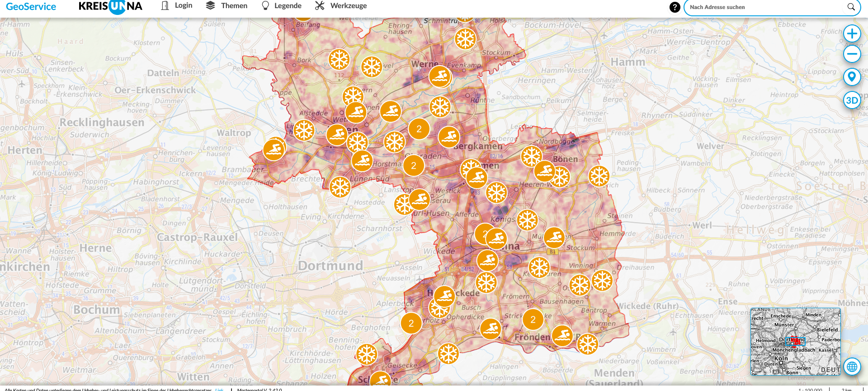The image size is (868, 391).
Task: Click the swimming marker west of Brambauer
Action: (x=274, y=150)
